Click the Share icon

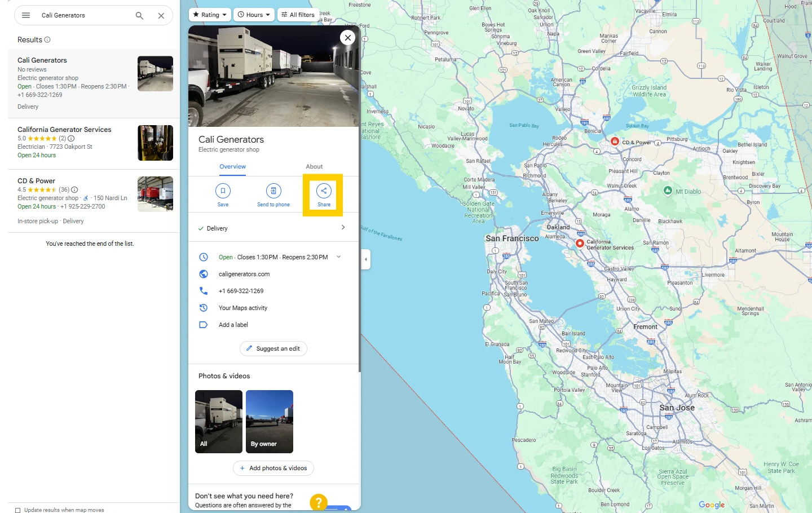[324, 191]
